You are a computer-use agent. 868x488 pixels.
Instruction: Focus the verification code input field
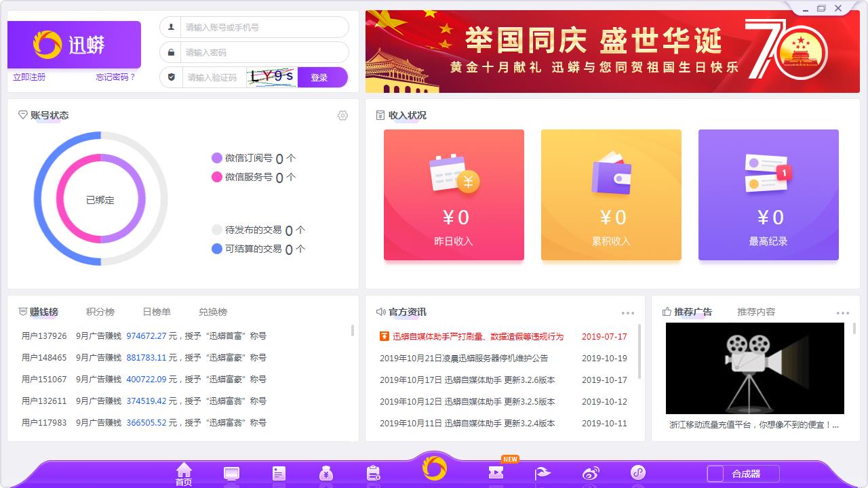[x=214, y=77]
